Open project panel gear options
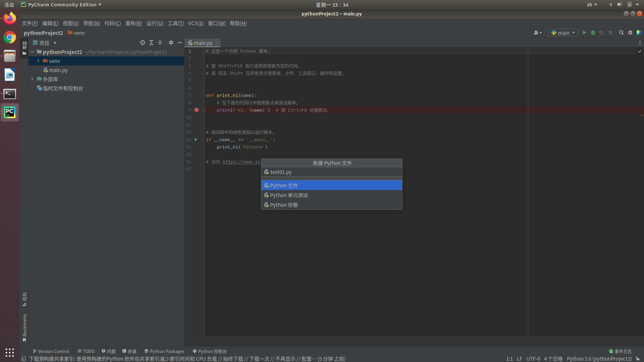Viewport: 644px width, 362px height. pos(171,43)
